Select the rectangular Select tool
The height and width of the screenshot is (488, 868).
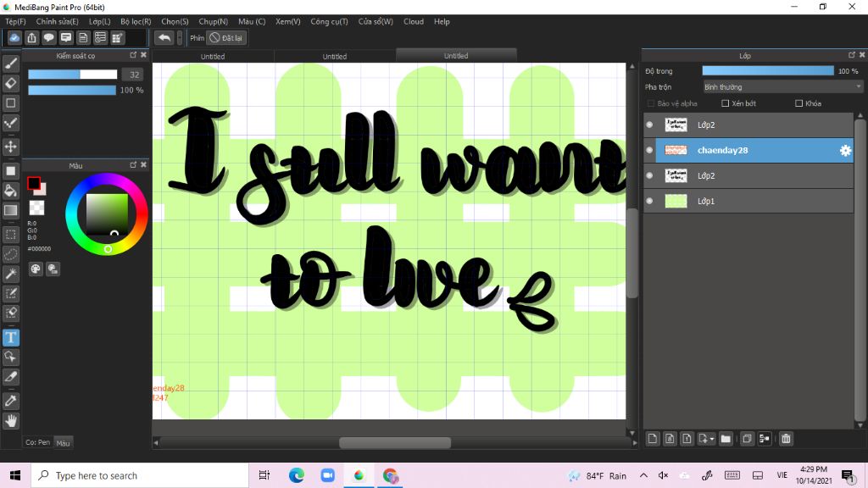coord(11,234)
